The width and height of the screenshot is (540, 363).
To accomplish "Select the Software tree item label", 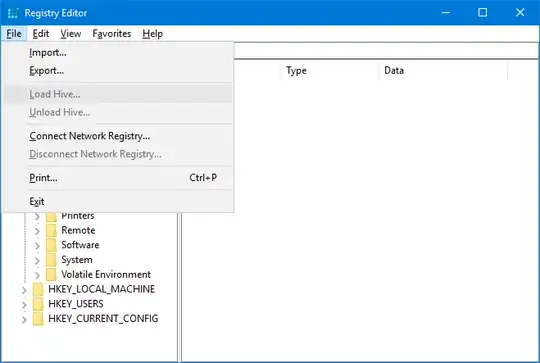I will [80, 245].
